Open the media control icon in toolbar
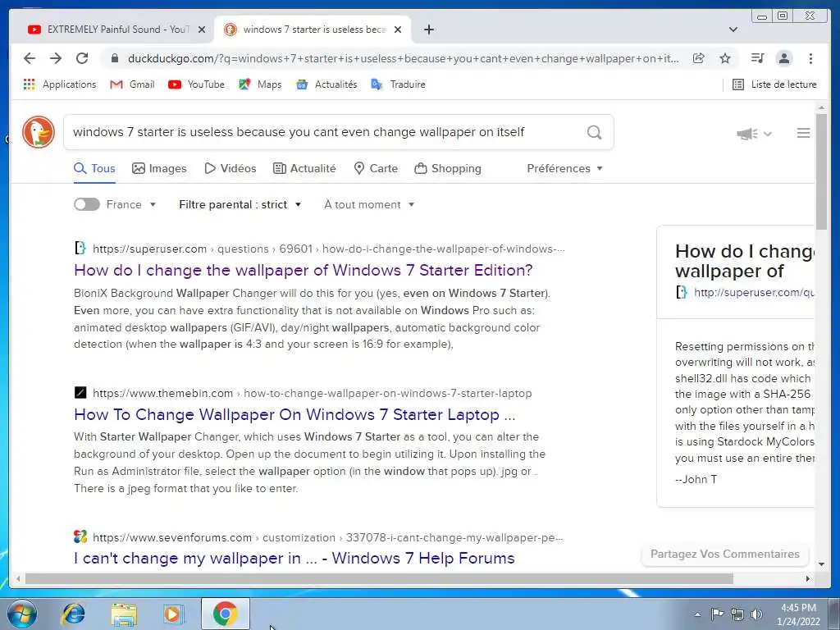The height and width of the screenshot is (630, 840). (x=757, y=58)
